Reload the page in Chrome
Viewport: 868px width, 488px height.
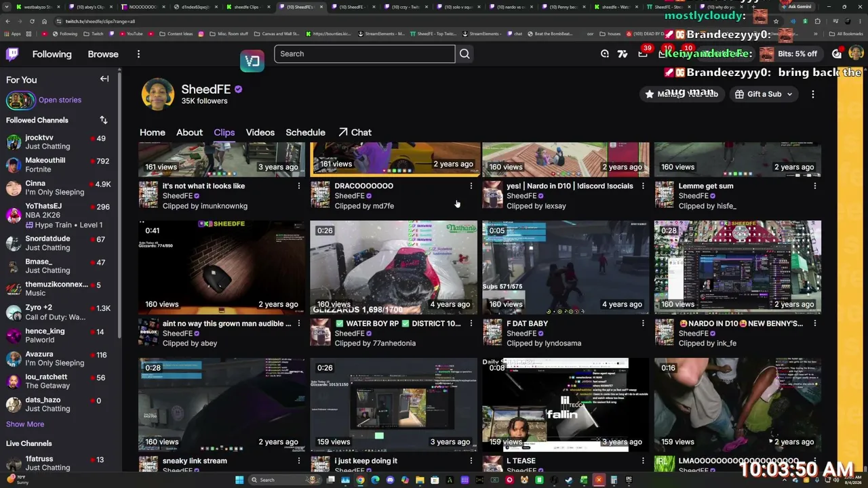pyautogui.click(x=32, y=21)
